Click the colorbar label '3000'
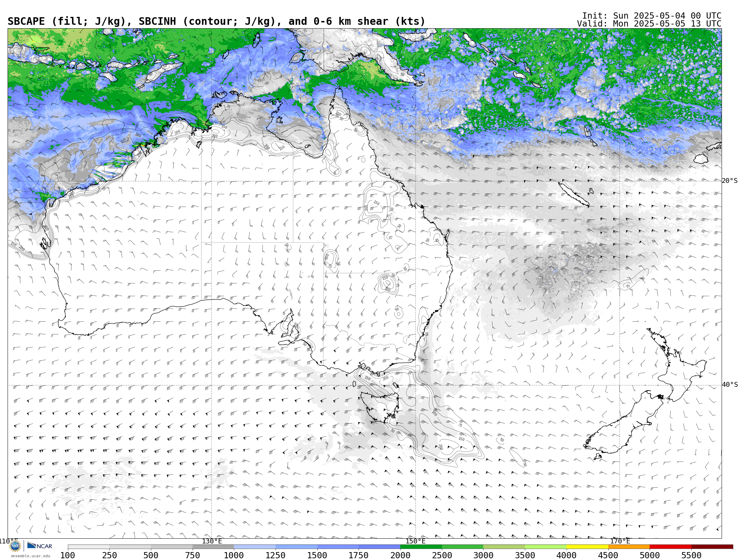This screenshot has width=744, height=560. [x=483, y=556]
